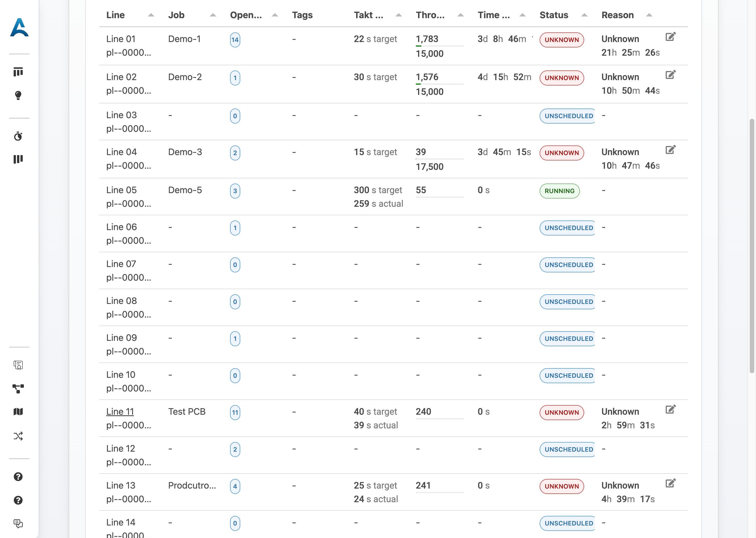Open the folded map icon in sidebar

(18, 412)
